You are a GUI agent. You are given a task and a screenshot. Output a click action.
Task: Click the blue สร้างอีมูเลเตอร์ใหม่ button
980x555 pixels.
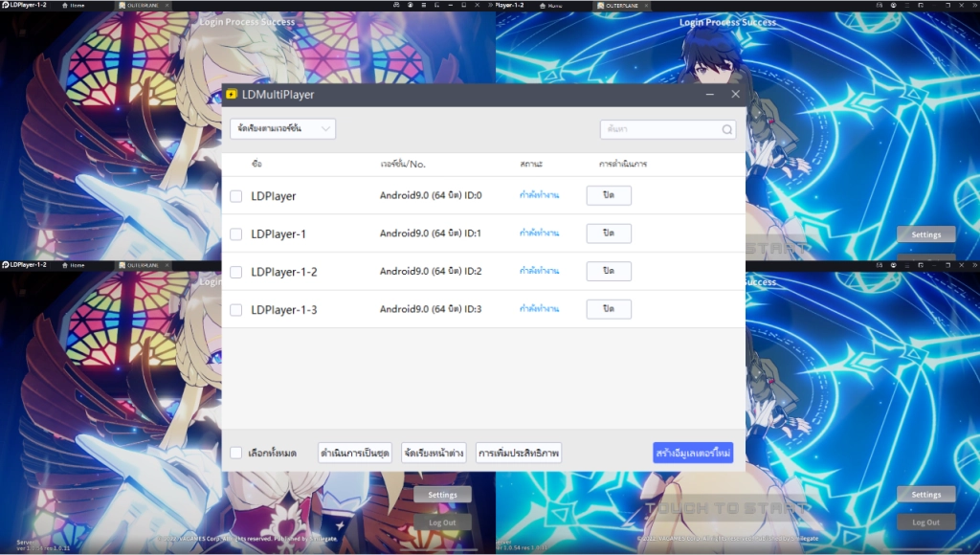tap(691, 452)
